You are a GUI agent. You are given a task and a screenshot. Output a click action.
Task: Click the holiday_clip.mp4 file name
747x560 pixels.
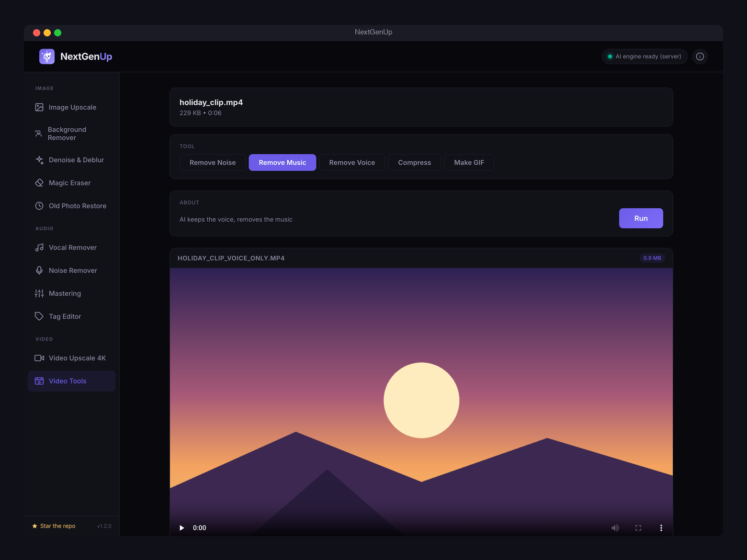click(x=211, y=102)
